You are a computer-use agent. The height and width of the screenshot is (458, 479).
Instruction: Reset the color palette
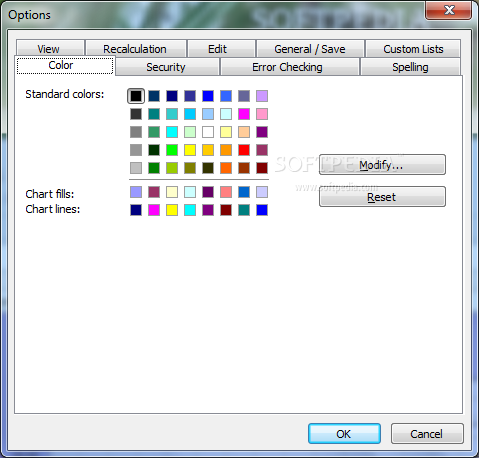[382, 197]
